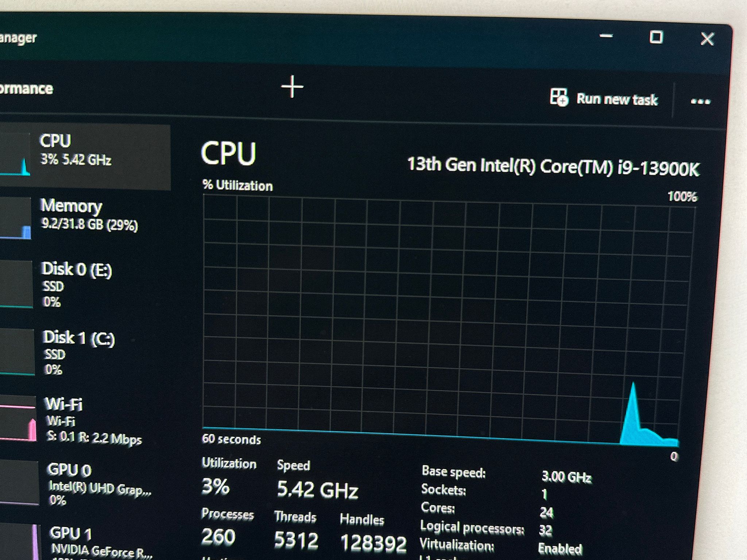The width and height of the screenshot is (747, 560).
Task: Select GPU 1 NVIDIA GeForce entry
Action: [85, 541]
